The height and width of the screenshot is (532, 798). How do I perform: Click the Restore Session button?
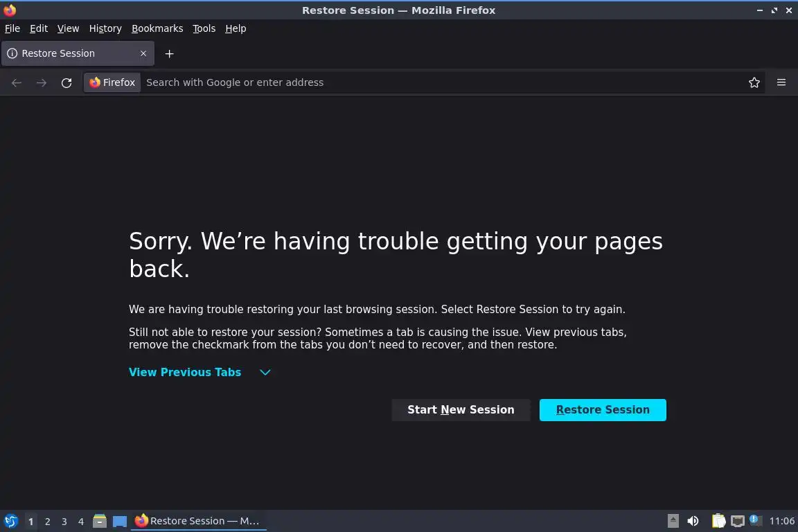point(603,410)
